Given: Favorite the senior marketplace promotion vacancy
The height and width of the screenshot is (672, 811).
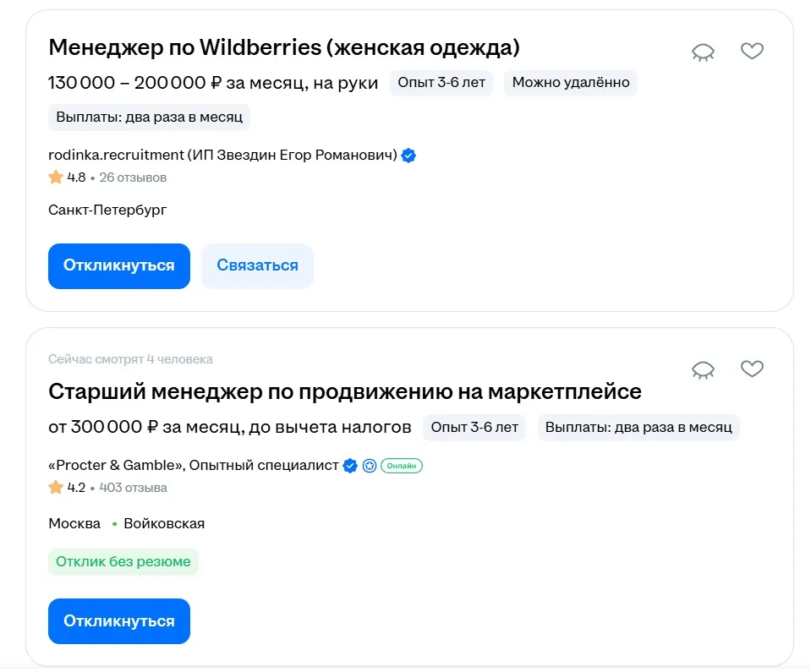Looking at the screenshot, I should (x=752, y=369).
